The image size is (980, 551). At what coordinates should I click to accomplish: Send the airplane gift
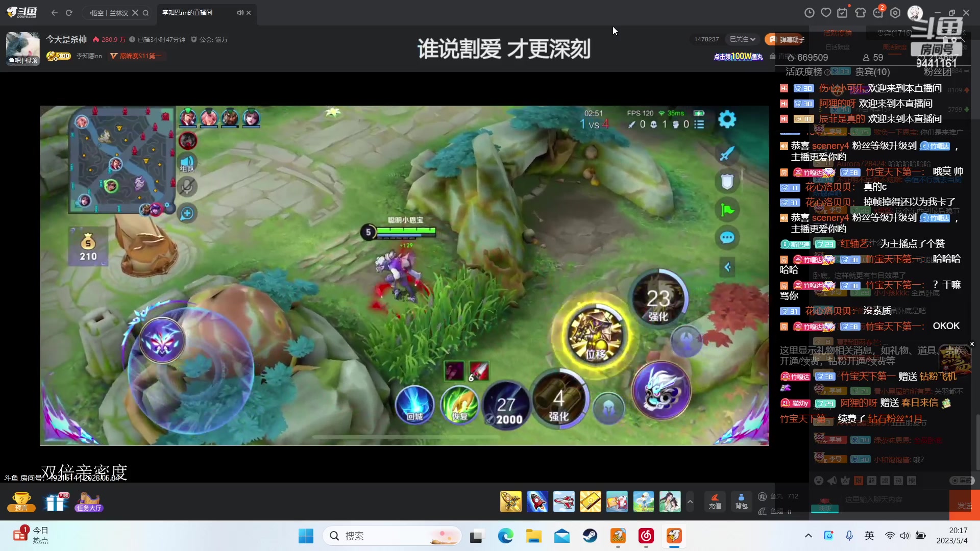point(563,502)
